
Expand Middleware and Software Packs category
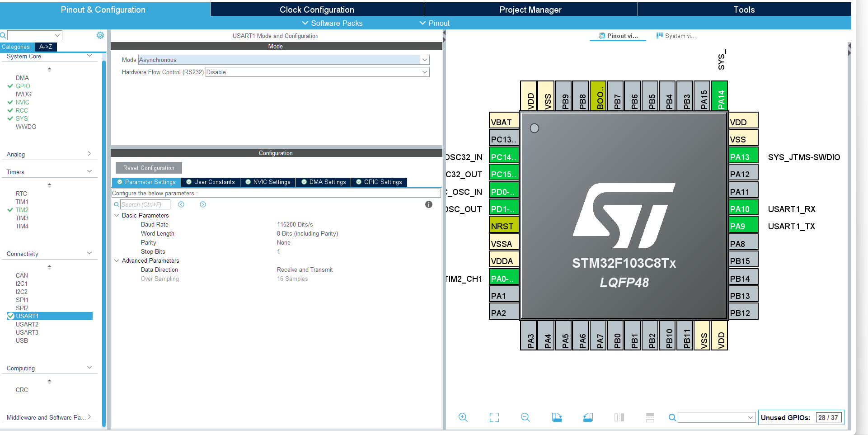pos(89,417)
